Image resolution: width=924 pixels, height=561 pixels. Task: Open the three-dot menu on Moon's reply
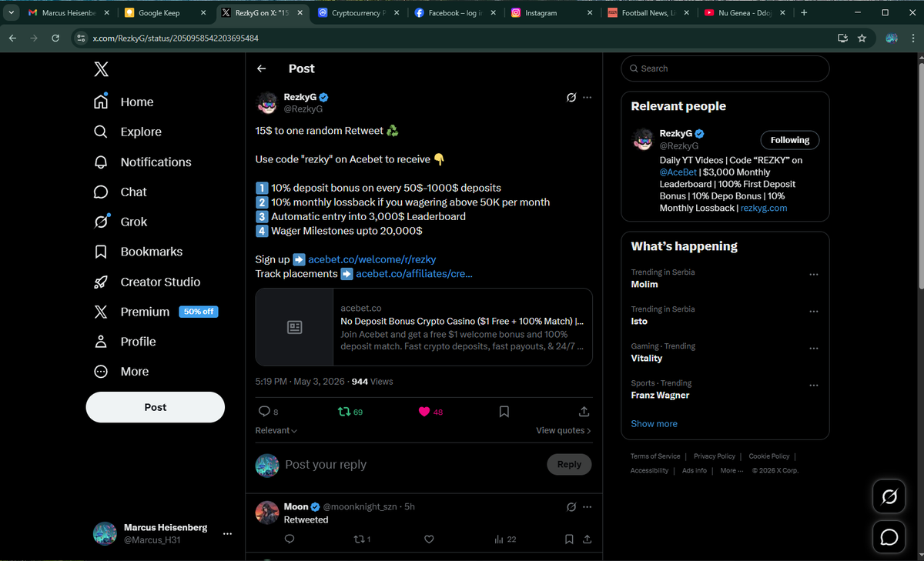click(x=588, y=506)
